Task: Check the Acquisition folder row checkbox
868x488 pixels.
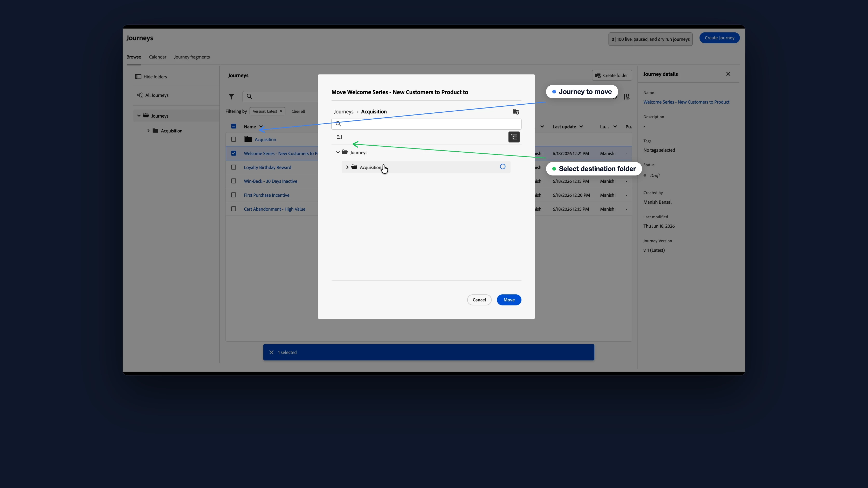Action: [x=233, y=139]
